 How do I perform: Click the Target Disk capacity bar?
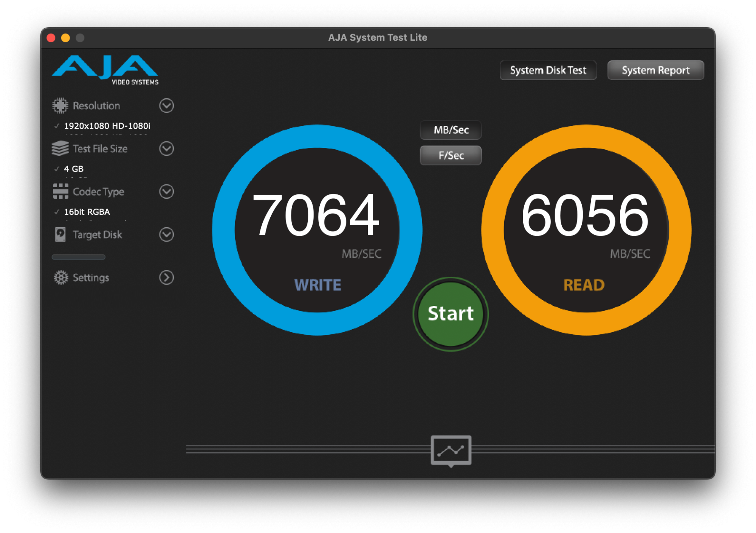pos(78,257)
